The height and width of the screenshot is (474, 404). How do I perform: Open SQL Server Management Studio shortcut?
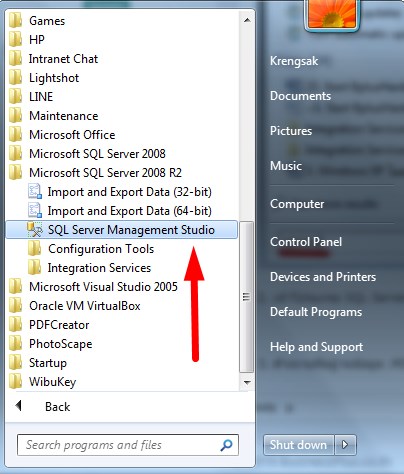coord(122,230)
